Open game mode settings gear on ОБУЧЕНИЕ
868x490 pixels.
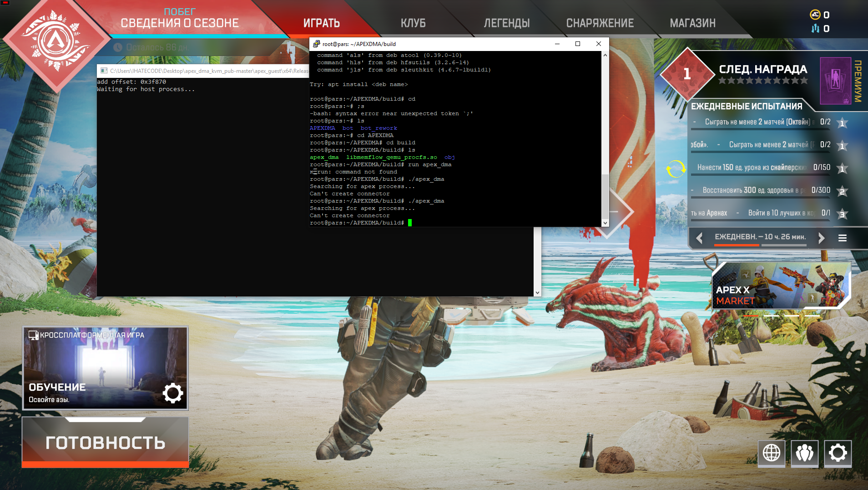coord(173,393)
